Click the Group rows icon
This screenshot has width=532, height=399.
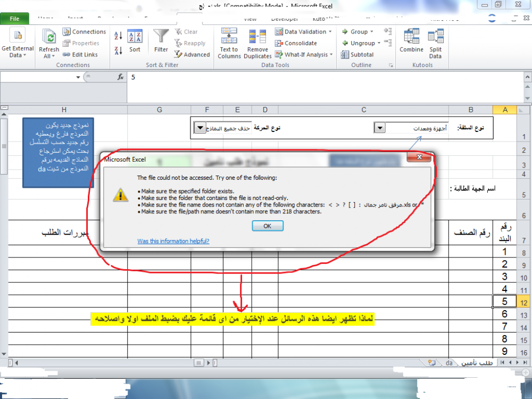(x=345, y=31)
